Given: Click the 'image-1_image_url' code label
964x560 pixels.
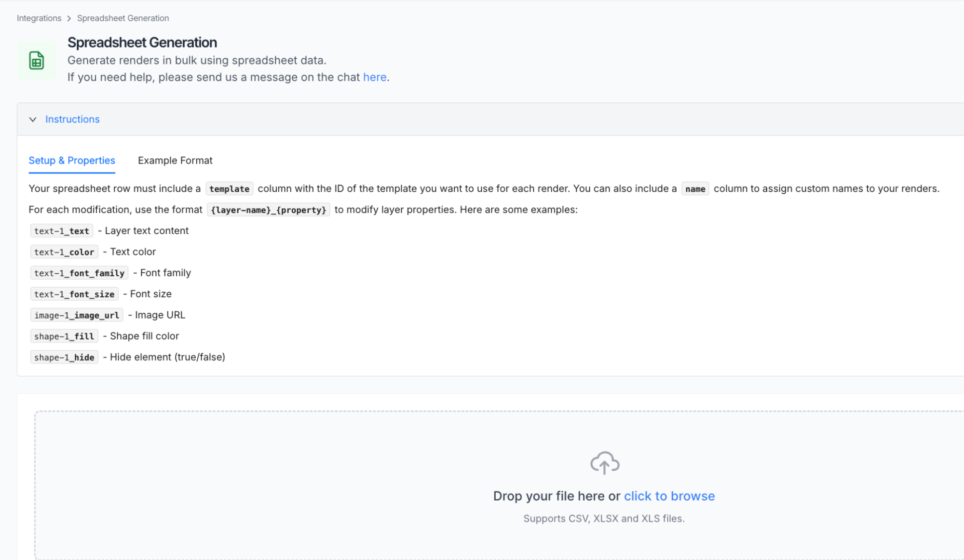Looking at the screenshot, I should coord(77,315).
